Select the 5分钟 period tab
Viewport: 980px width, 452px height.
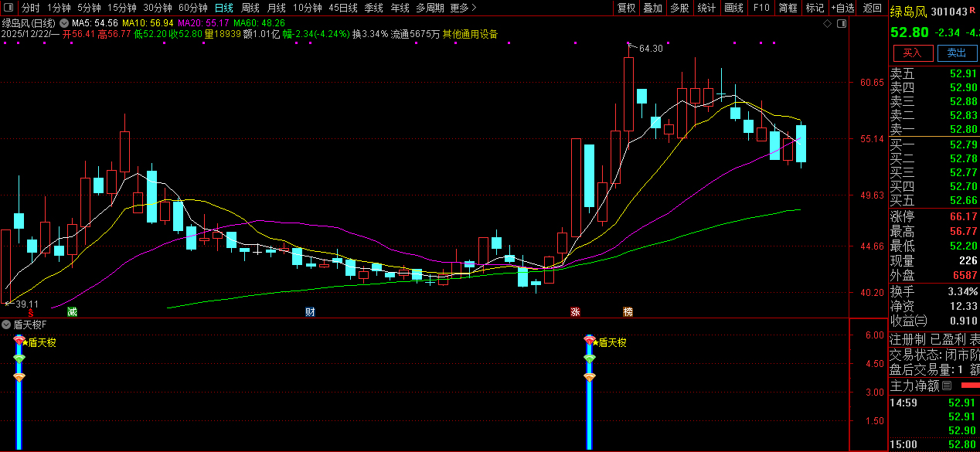point(89,8)
